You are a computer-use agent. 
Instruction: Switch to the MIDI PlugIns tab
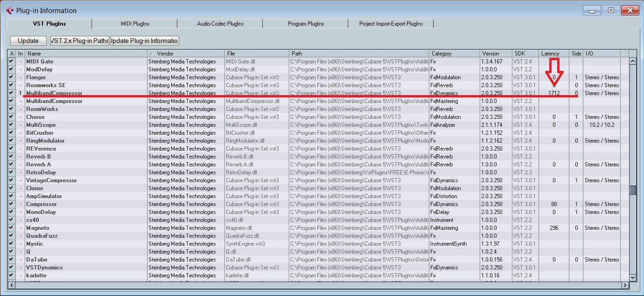[x=135, y=24]
